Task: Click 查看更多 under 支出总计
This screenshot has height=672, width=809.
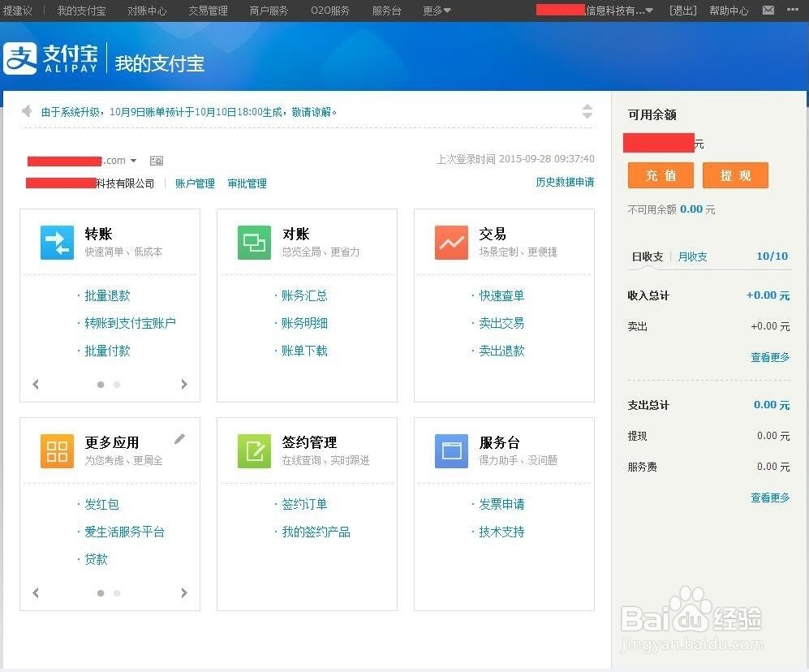Action: tap(770, 498)
